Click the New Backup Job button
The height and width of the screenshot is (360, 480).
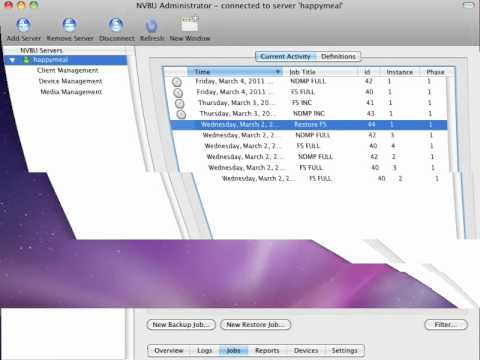coord(181,325)
